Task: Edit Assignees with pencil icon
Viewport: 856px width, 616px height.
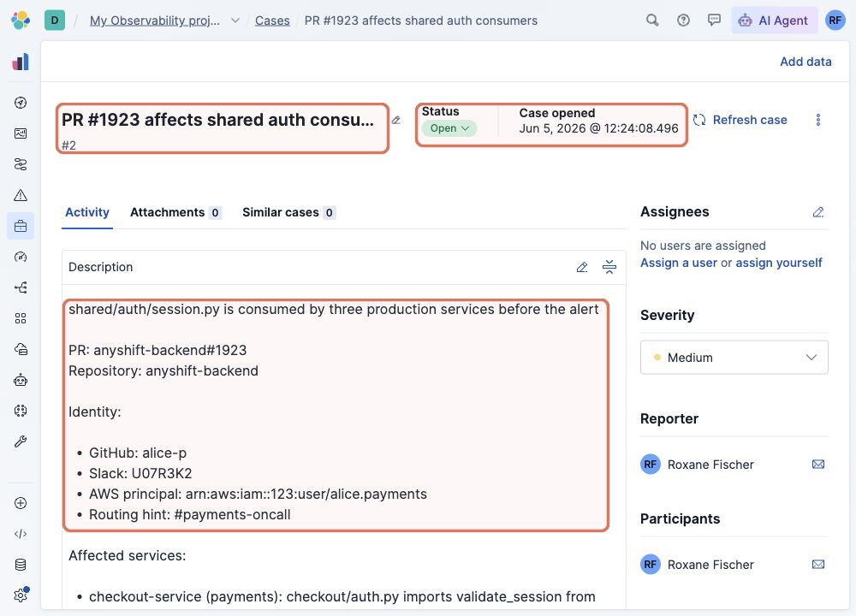Action: pyautogui.click(x=817, y=211)
